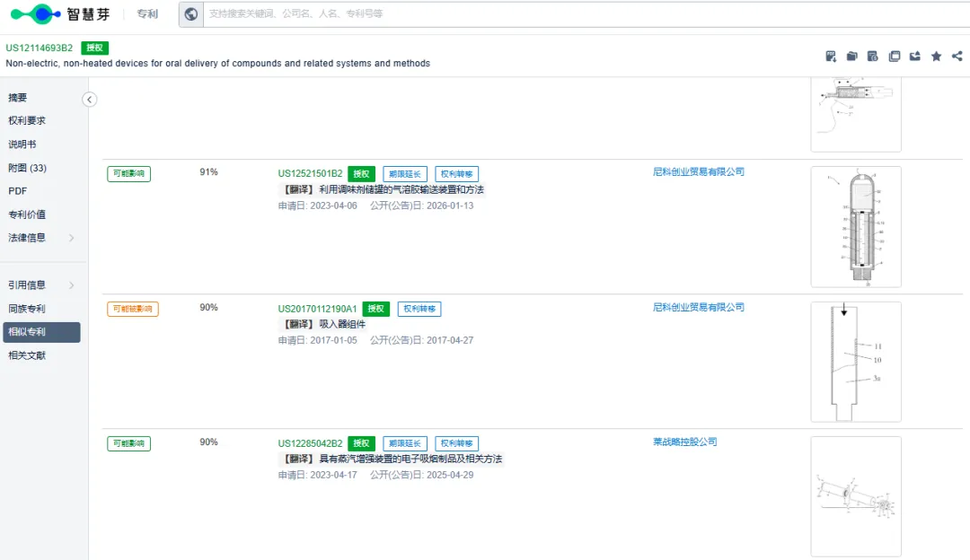Click 公开(公告)日: 2017-04-27 text

pyautogui.click(x=422, y=340)
